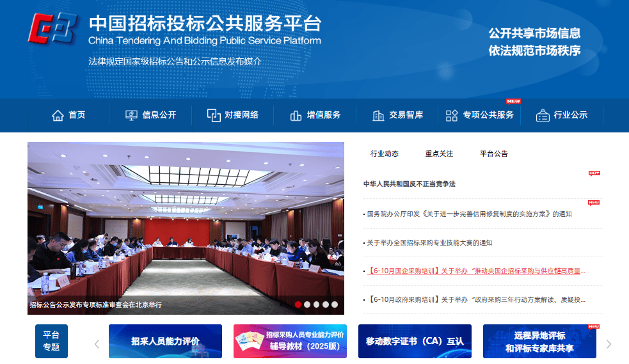
Task: Click the grid icon for 专项公共服务
Action: tap(452, 115)
